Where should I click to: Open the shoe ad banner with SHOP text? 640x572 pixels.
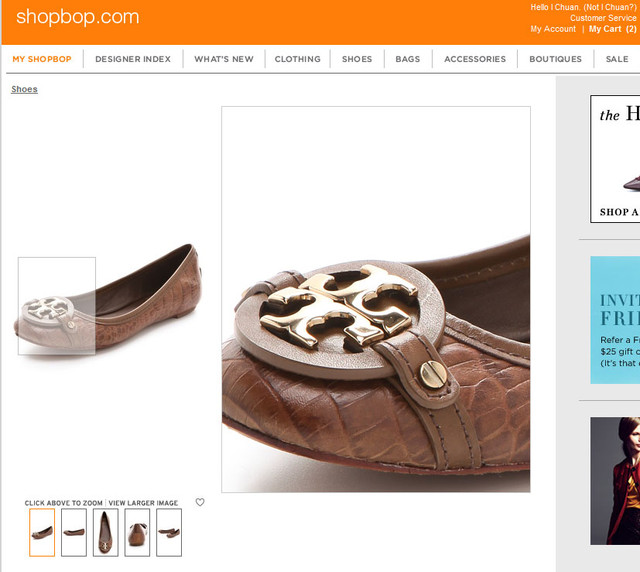[615, 159]
